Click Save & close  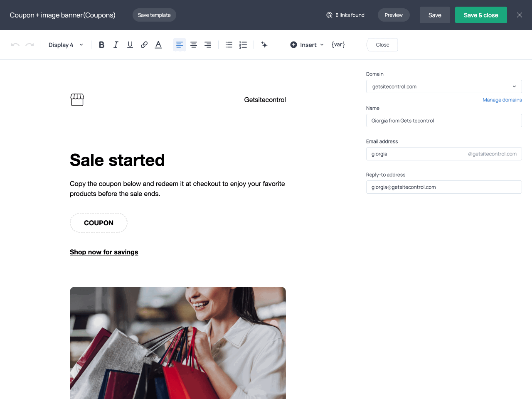click(481, 15)
